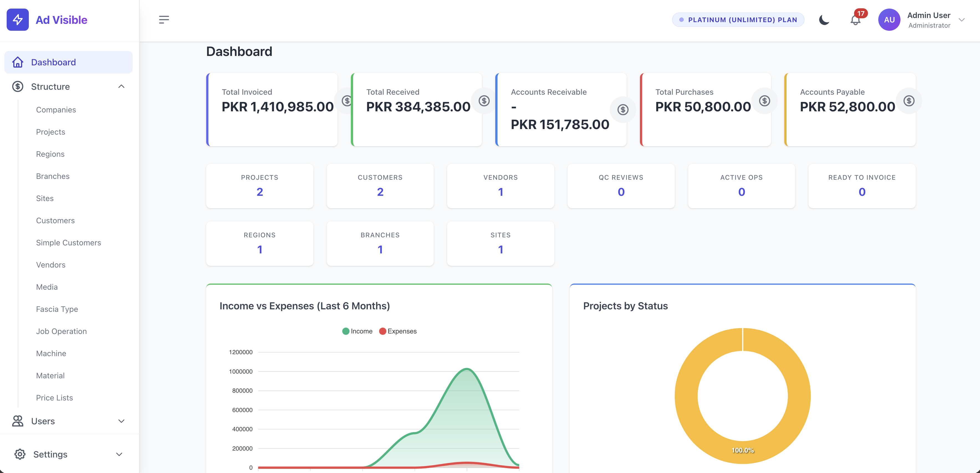Open the notifications bell icon

[x=855, y=20]
